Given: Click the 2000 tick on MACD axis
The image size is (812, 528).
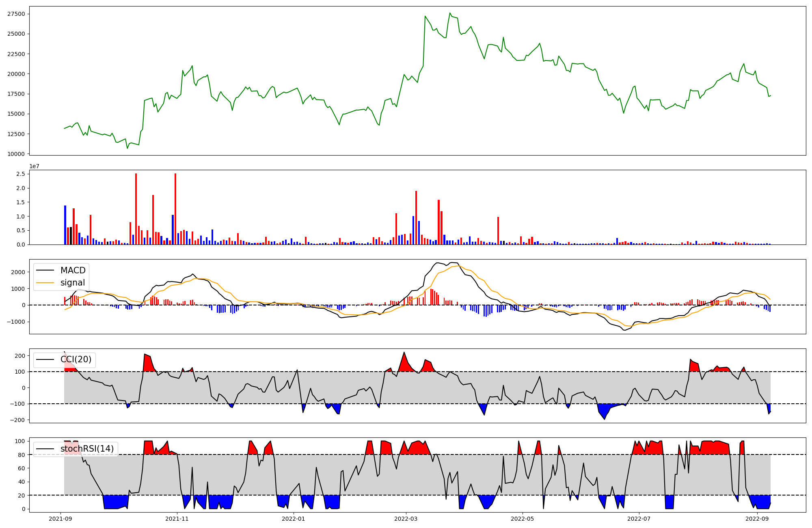Looking at the screenshot, I should 18,272.
